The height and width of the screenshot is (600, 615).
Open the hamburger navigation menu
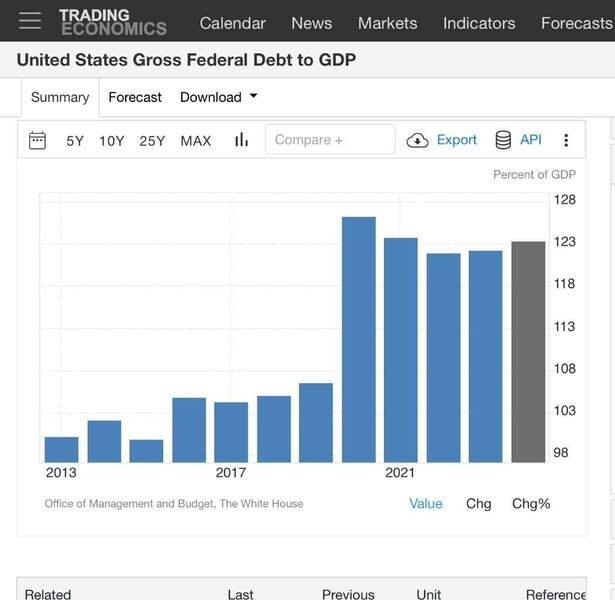30,21
